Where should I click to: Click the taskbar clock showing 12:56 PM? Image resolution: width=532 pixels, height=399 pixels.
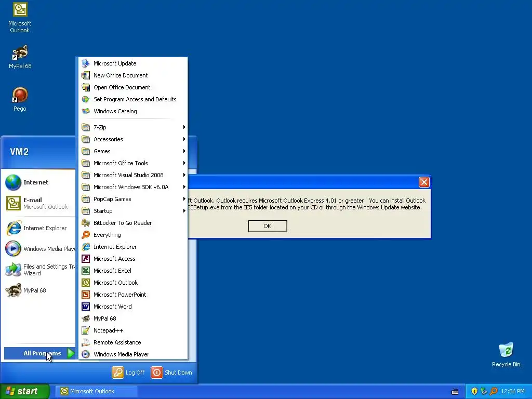pos(513,391)
